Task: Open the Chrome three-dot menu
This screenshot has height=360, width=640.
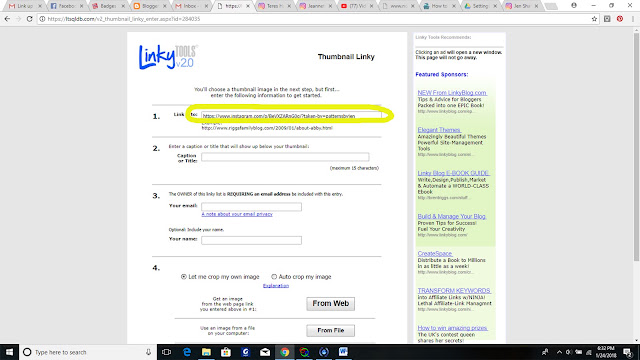Action: point(633,19)
